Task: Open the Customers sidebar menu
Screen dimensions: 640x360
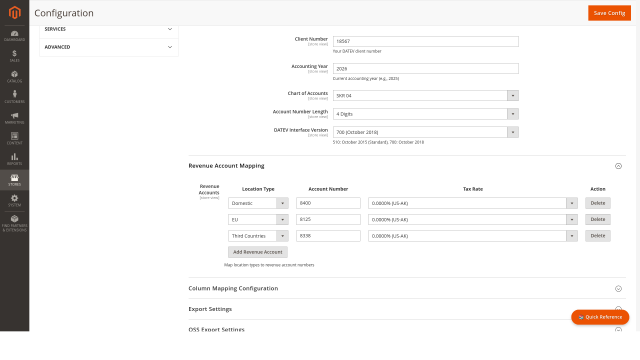Action: 14,97
